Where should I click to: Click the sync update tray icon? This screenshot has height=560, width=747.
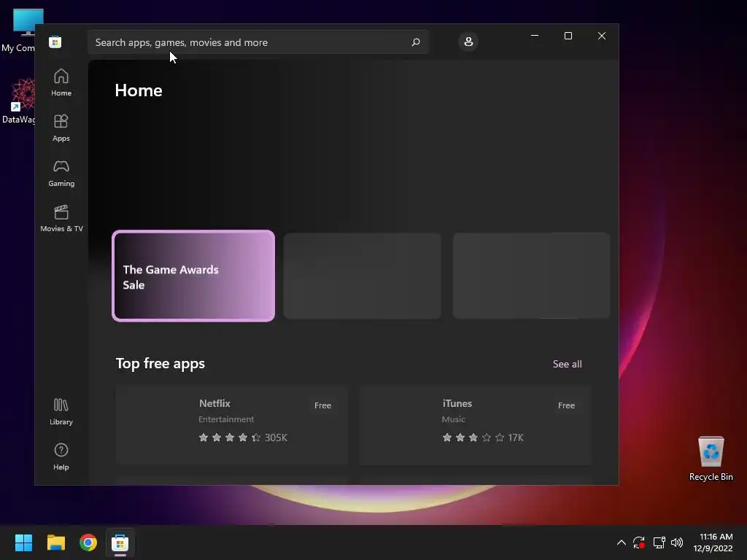click(x=639, y=542)
